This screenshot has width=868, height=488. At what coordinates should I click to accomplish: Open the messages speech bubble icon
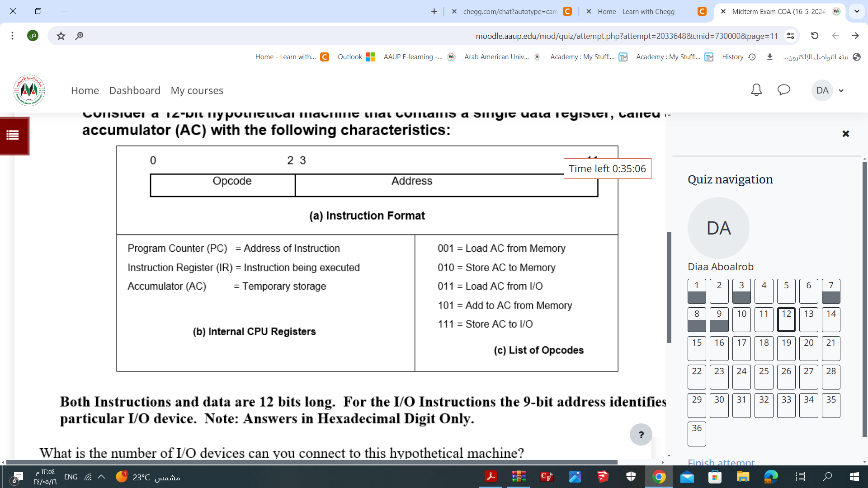(783, 90)
